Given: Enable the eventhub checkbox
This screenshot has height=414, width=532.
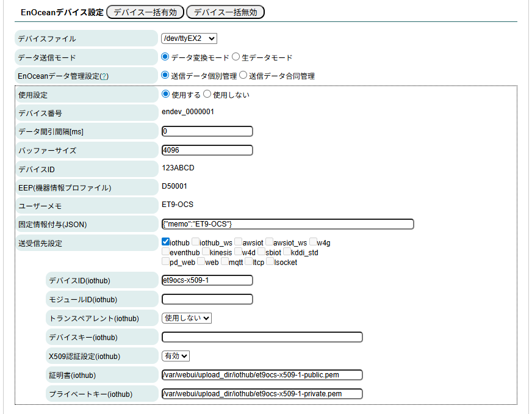Looking at the screenshot, I should (x=165, y=252).
